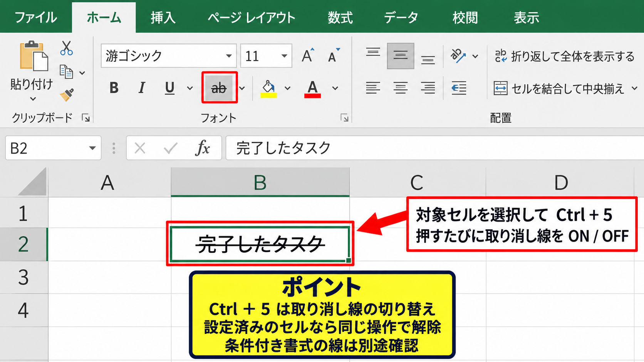Viewport: 644px width, 362px height.
Task: Switch to the データ tab
Action: click(401, 18)
